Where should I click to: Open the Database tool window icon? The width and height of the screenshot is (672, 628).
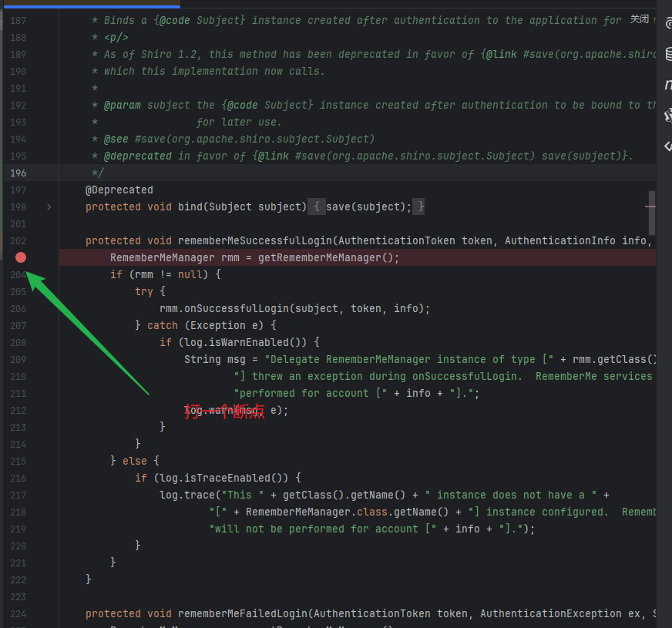coord(669,53)
